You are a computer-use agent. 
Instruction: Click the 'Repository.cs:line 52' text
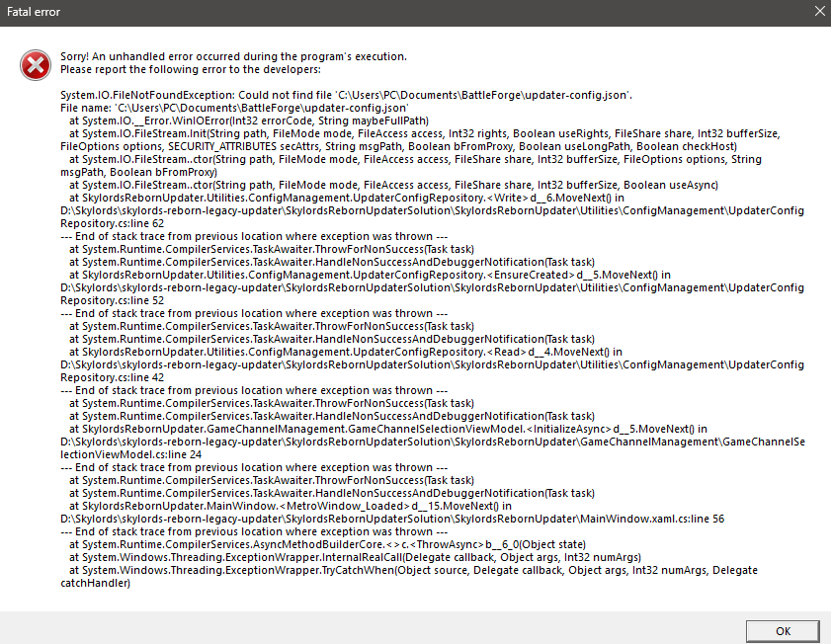pyautogui.click(x=112, y=300)
